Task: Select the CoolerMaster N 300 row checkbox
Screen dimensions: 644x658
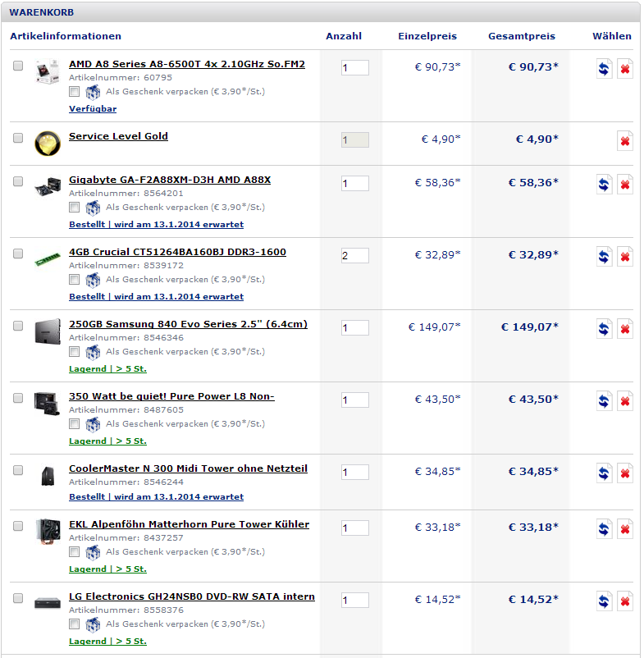Action: [x=18, y=470]
